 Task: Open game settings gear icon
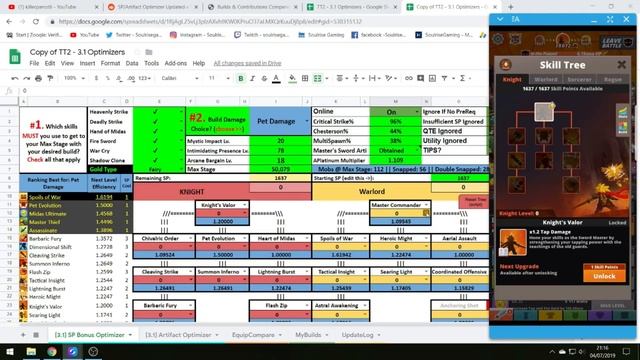coord(498,40)
